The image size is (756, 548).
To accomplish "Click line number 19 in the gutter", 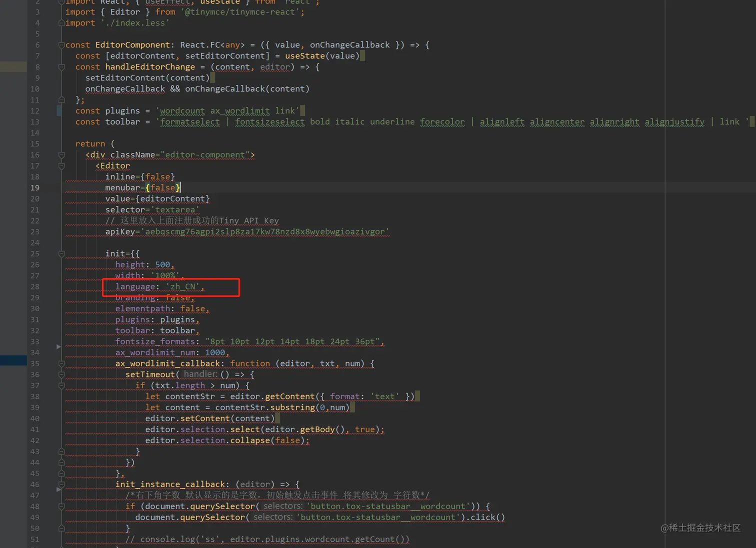I will point(35,188).
